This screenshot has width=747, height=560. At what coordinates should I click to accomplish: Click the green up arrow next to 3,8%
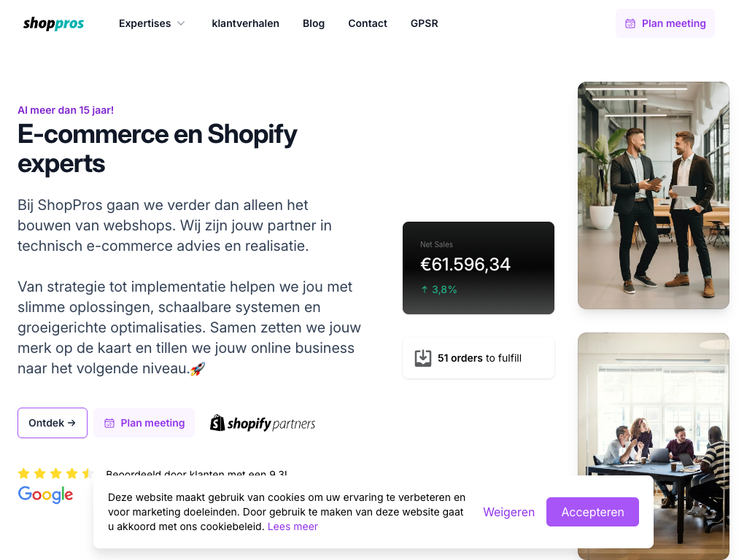[425, 289]
